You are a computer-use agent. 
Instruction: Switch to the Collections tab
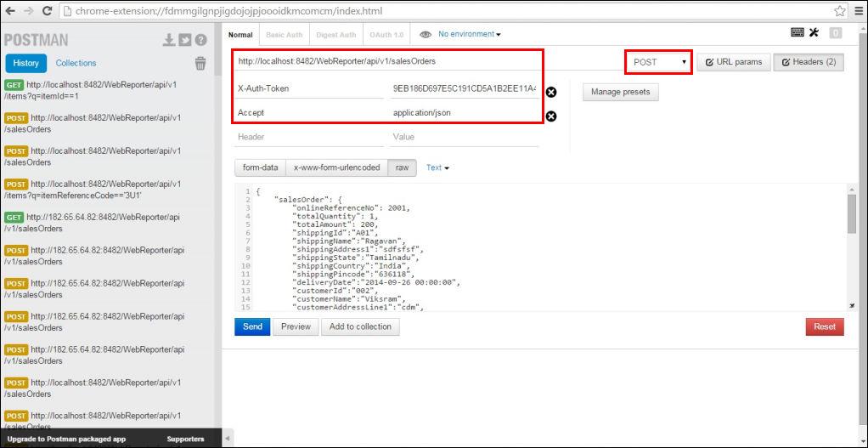click(76, 63)
